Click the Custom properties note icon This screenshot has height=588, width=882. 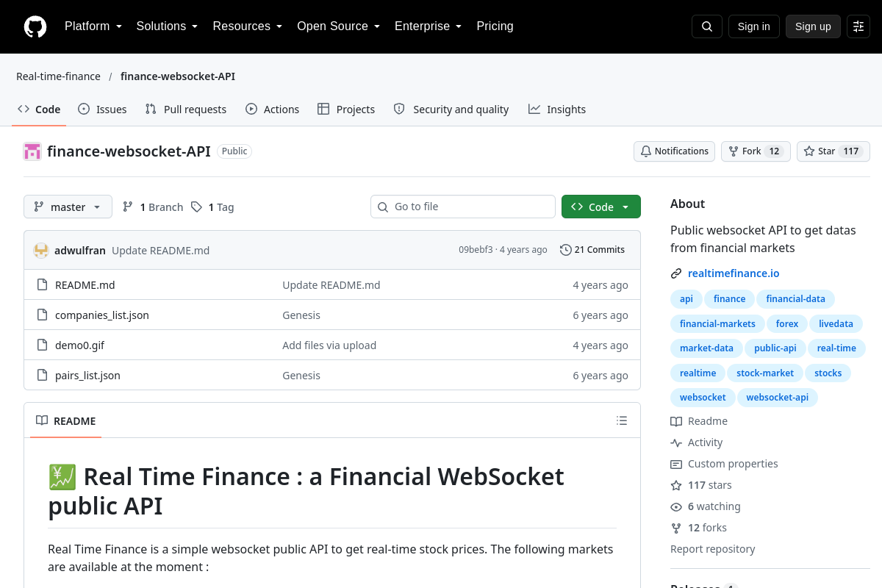(676, 464)
